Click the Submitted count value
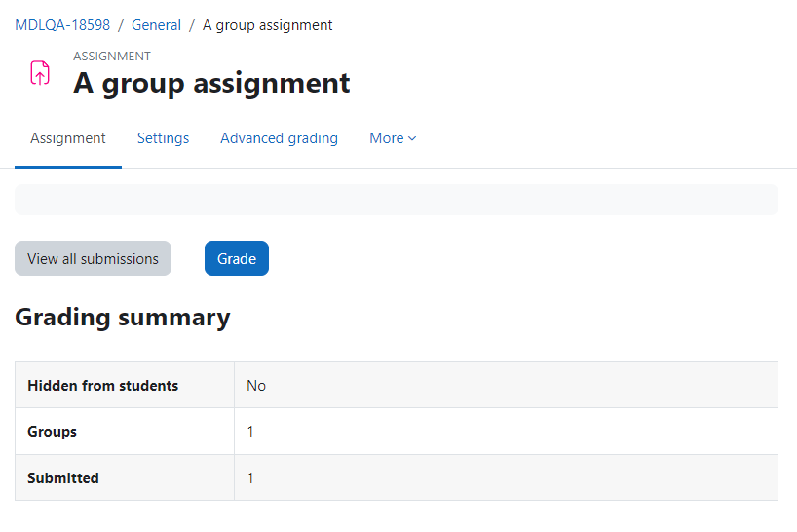 tap(250, 478)
